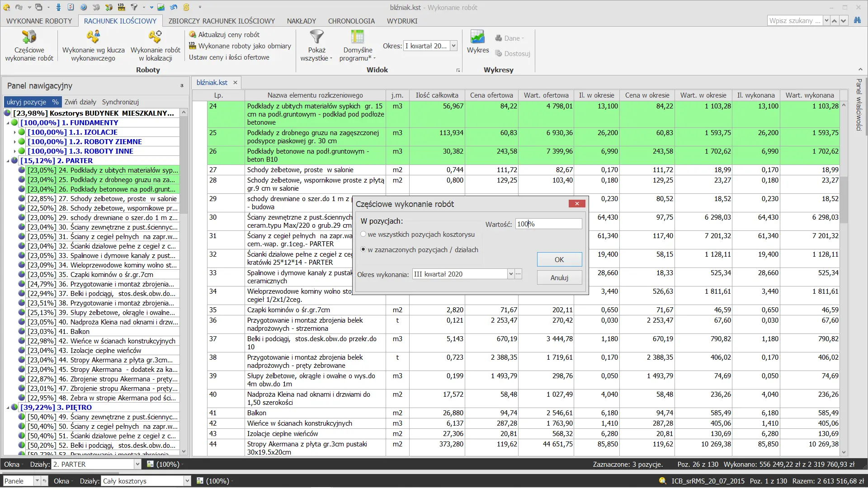This screenshot has height=488, width=868.
Task: Expand the 1.3. ROBOTY INNE node
Action: tap(15, 151)
